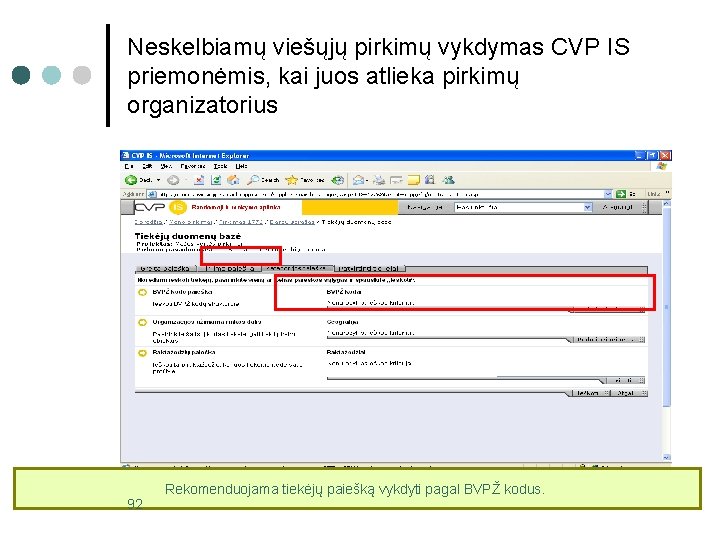Screen dimensions: 720x540
Task: Click the Edit page toolbar icon
Action: pos(396,180)
